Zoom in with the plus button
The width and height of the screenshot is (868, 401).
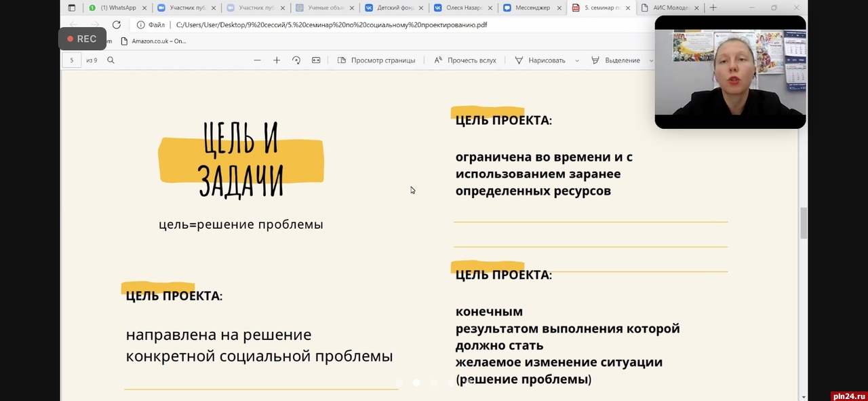277,60
